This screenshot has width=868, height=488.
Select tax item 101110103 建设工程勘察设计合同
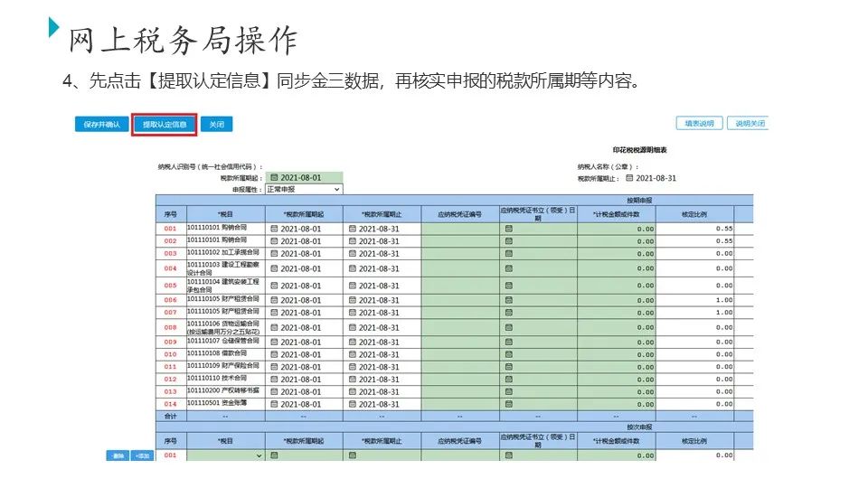(x=223, y=268)
